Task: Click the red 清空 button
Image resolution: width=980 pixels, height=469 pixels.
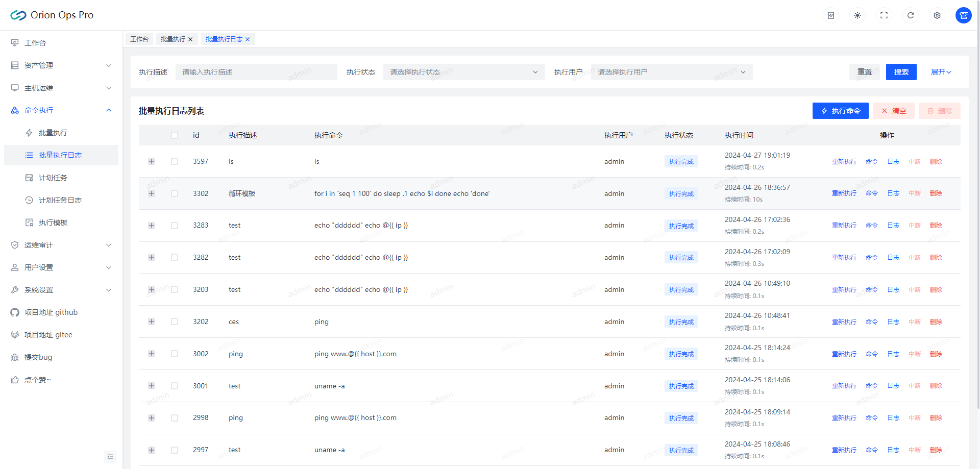Action: click(x=894, y=111)
